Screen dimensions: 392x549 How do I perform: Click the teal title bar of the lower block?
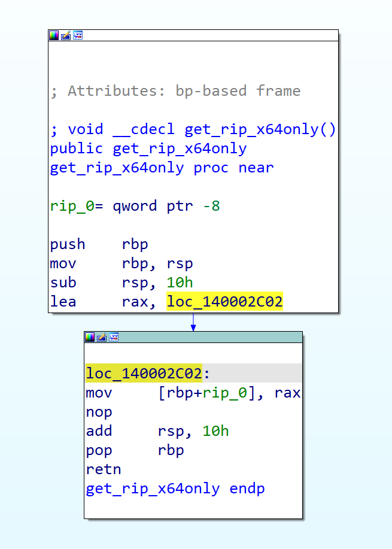pos(209,337)
